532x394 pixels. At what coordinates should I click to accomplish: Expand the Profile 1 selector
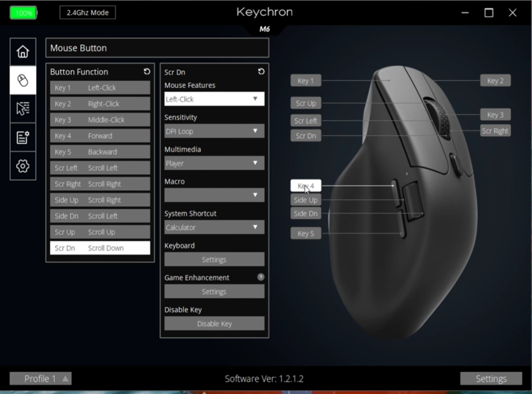coord(41,378)
